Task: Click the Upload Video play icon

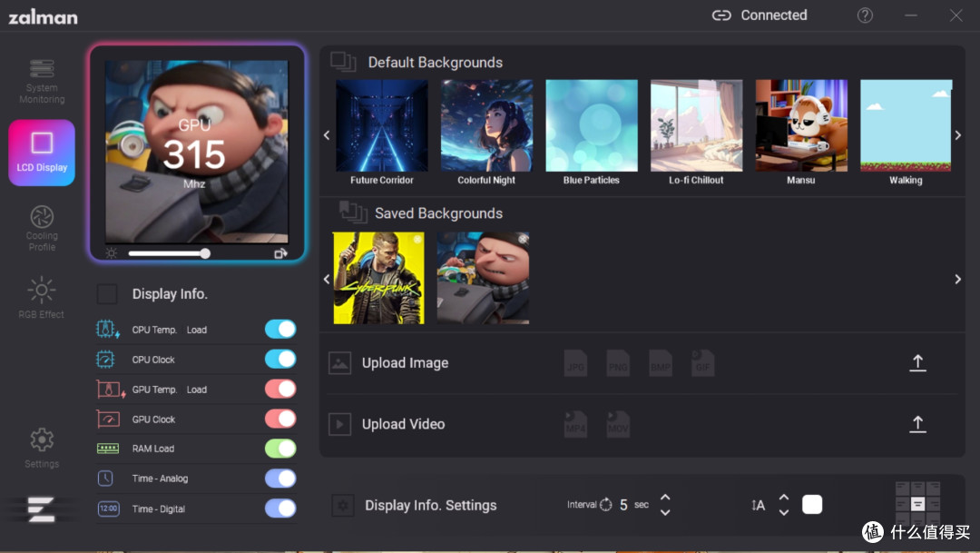Action: tap(339, 424)
